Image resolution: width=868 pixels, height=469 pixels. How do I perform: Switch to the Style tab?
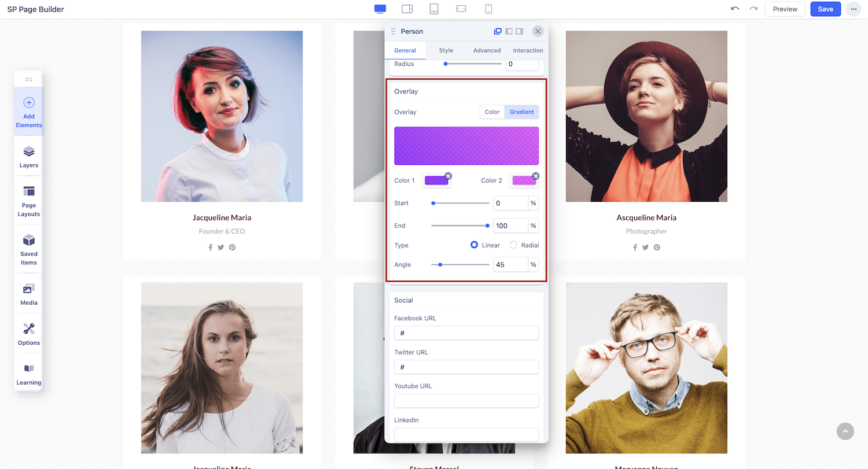pos(446,50)
